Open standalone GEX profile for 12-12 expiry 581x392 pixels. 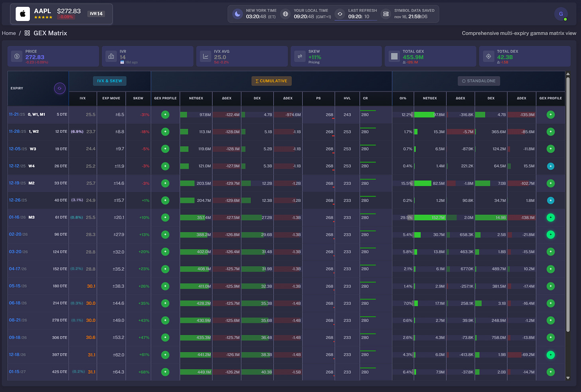pos(551,166)
